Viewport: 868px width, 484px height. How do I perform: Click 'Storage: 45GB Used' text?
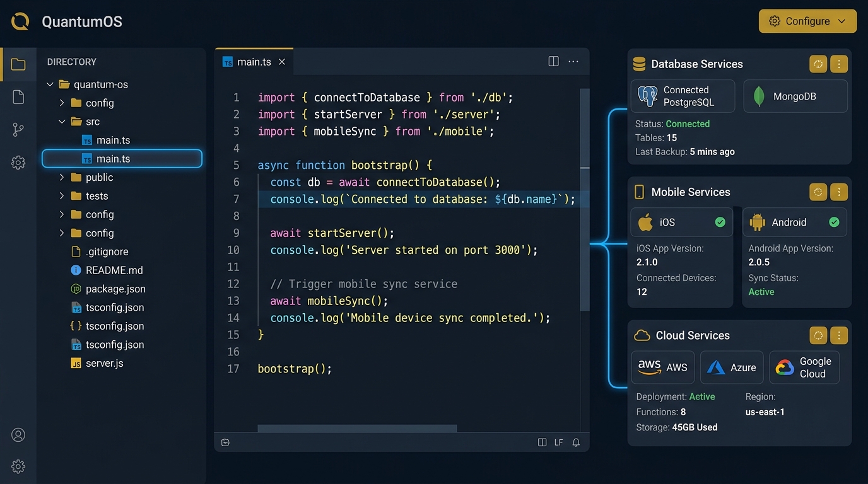pos(677,427)
